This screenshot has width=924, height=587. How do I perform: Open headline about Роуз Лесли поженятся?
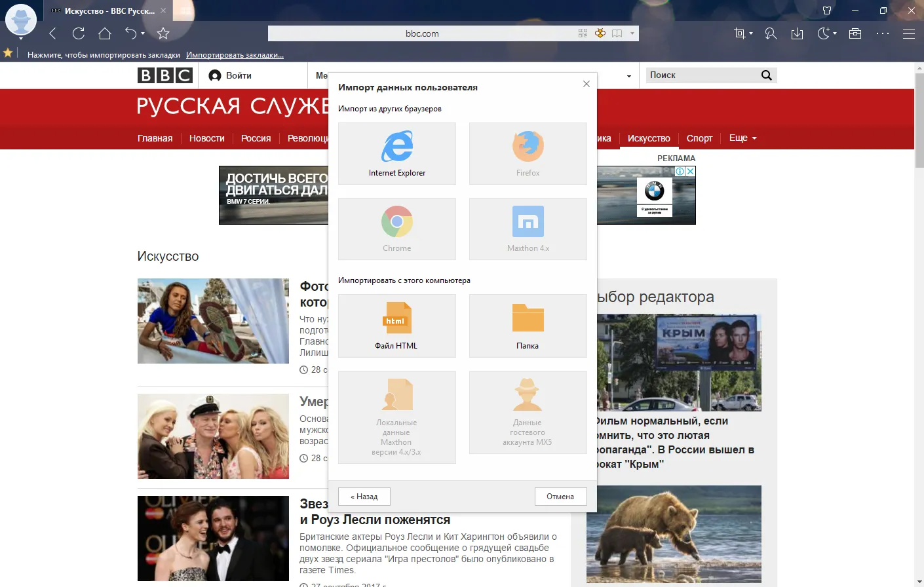point(375,520)
